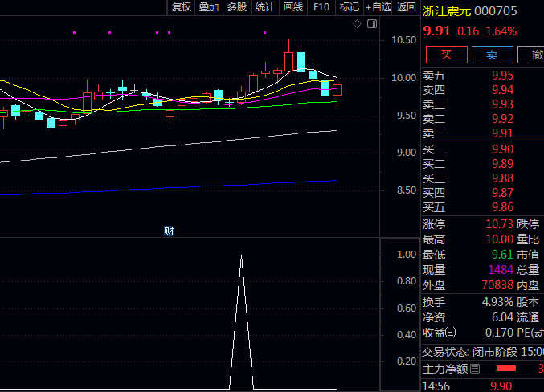Select 买二 price 9.89
The image size is (544, 392).
point(502,164)
